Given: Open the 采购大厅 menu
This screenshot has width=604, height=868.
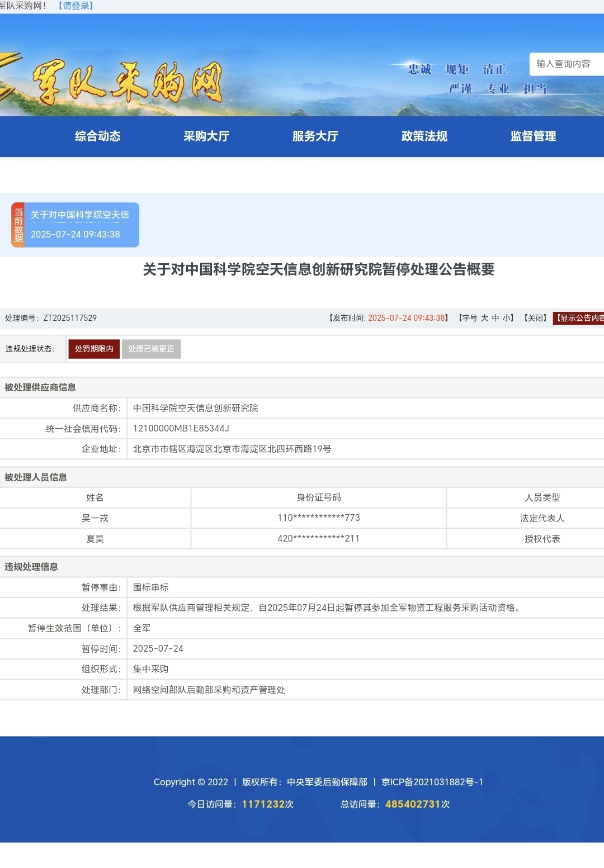Looking at the screenshot, I should click(207, 136).
